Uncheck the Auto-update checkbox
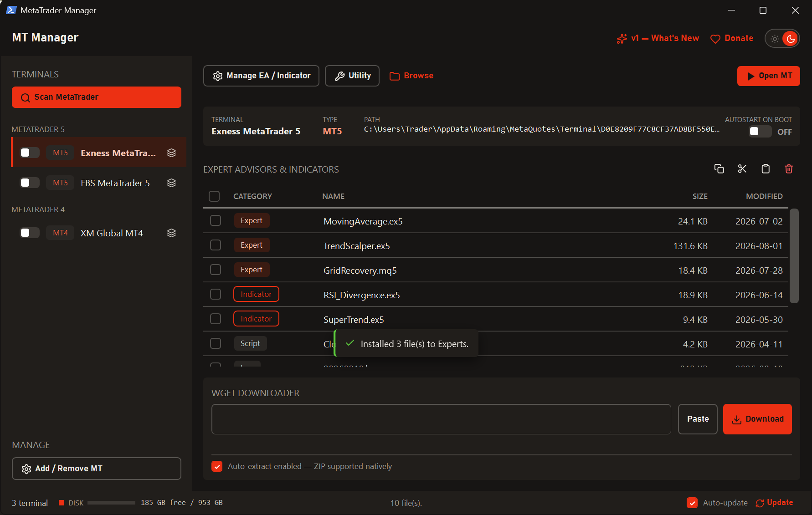This screenshot has height=515, width=812. click(x=692, y=503)
